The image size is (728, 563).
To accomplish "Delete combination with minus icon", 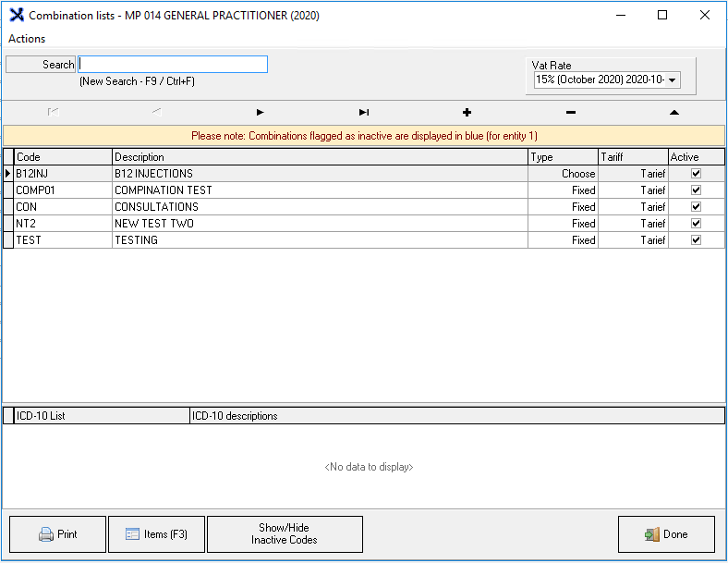I will tap(571, 113).
